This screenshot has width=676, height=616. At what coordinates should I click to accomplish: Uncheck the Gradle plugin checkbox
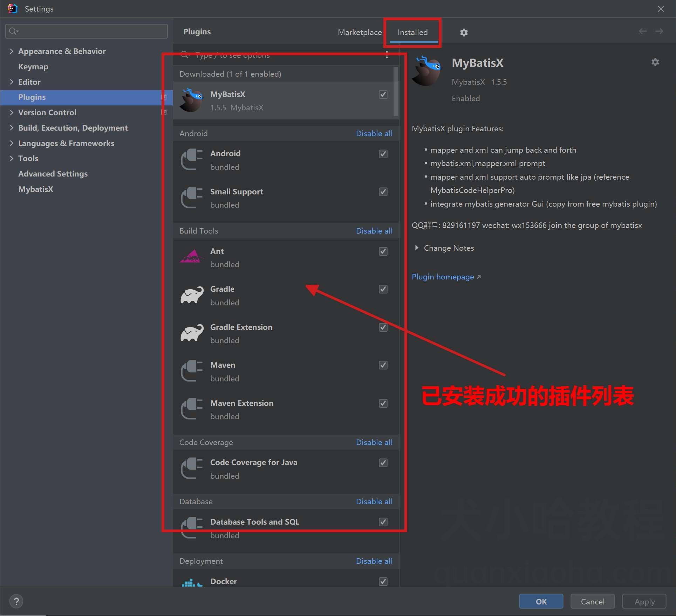(x=383, y=289)
